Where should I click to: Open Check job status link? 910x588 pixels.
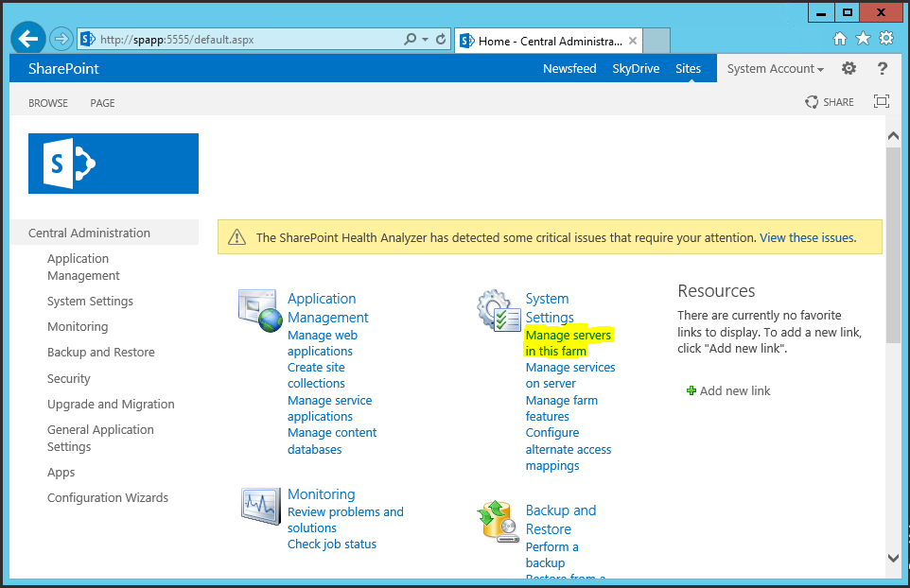(x=332, y=544)
